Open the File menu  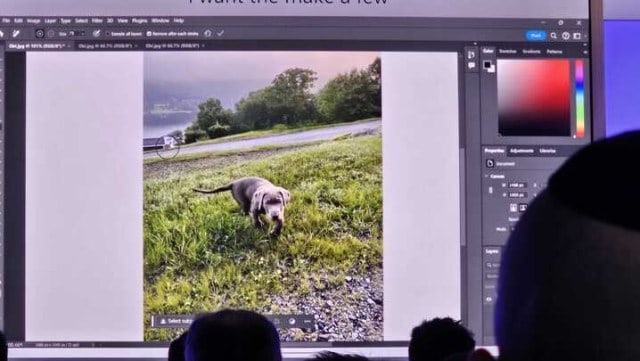click(x=6, y=20)
